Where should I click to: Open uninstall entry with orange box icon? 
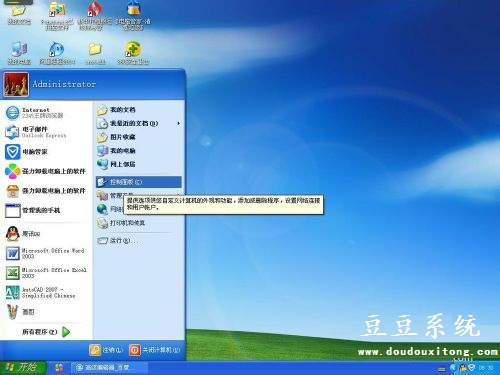tap(46, 191)
